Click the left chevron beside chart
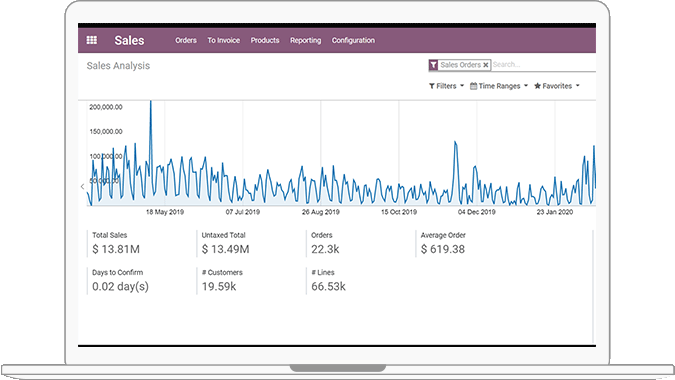The width and height of the screenshot is (675, 380). point(82,187)
